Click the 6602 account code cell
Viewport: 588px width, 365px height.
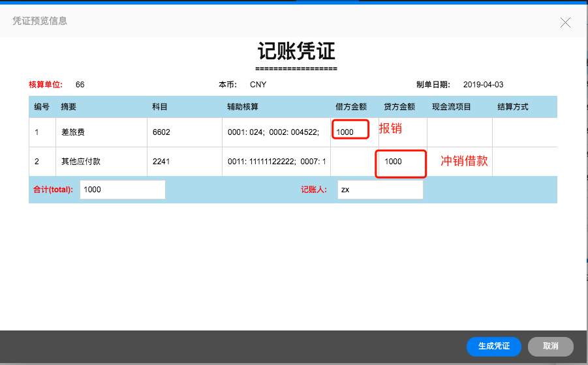point(185,132)
